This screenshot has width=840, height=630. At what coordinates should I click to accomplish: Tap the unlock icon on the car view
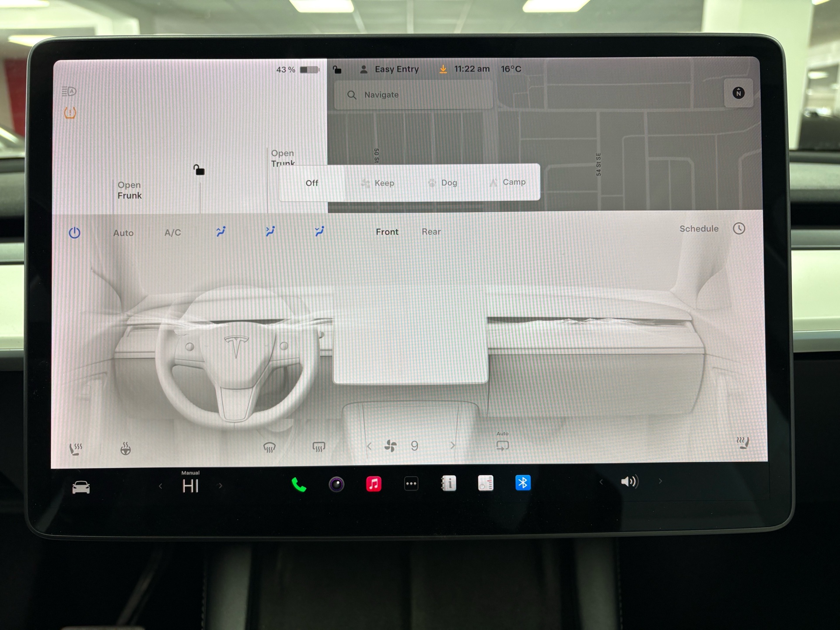pyautogui.click(x=199, y=169)
